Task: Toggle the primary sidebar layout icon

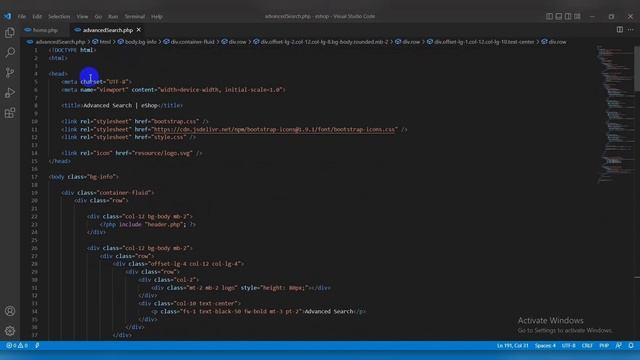Action: click(x=549, y=16)
